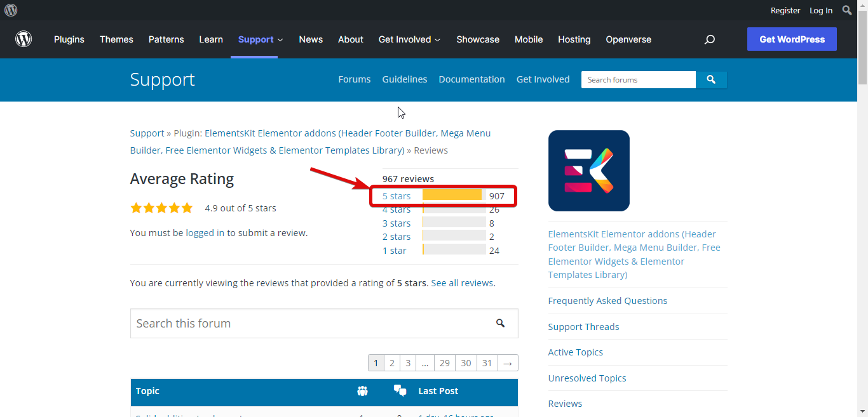Filter reviews by 2 stars
The image size is (868, 417).
[397, 237]
